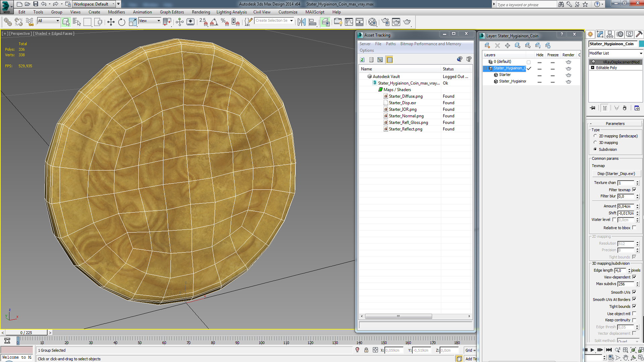Refresh the Asset Tracking list
Viewport: 644px width, 362px height.
pos(362,60)
